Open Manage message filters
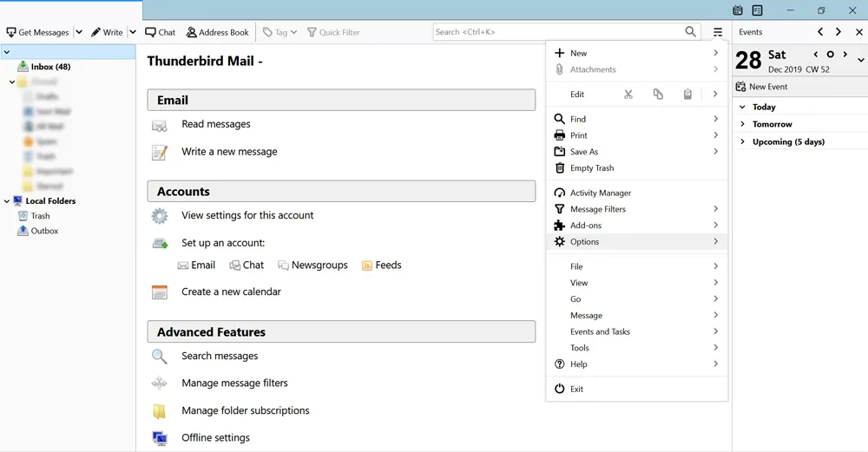Viewport: 868px width, 452px height. tap(234, 383)
